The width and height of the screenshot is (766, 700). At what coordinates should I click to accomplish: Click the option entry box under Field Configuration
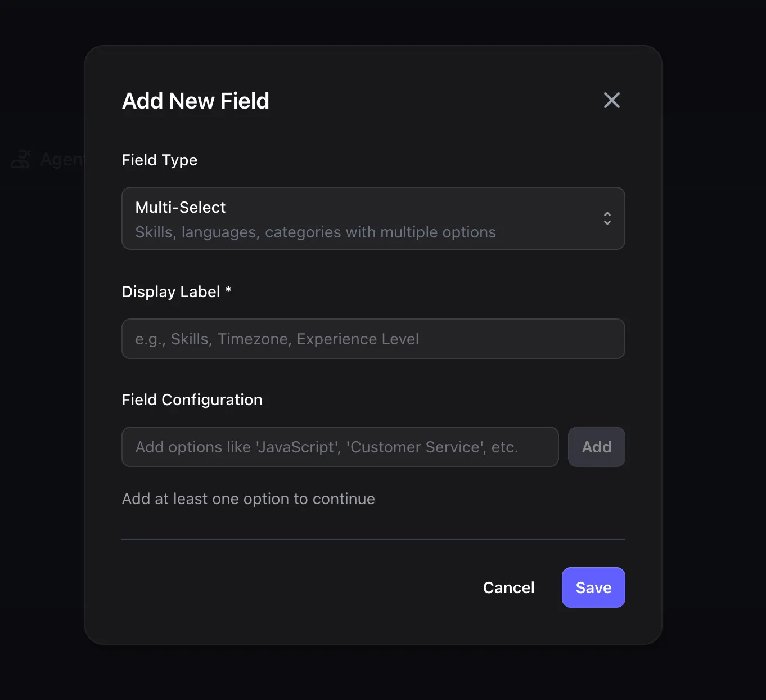(x=340, y=446)
